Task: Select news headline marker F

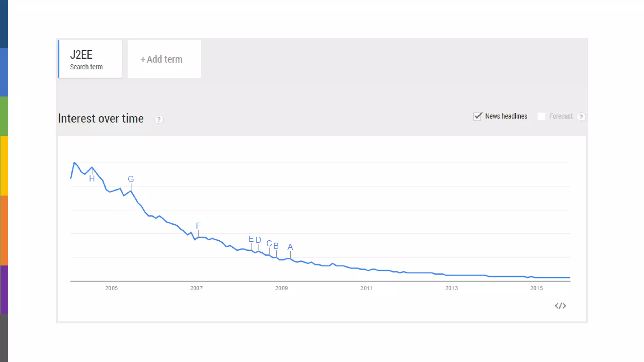Action: [198, 226]
